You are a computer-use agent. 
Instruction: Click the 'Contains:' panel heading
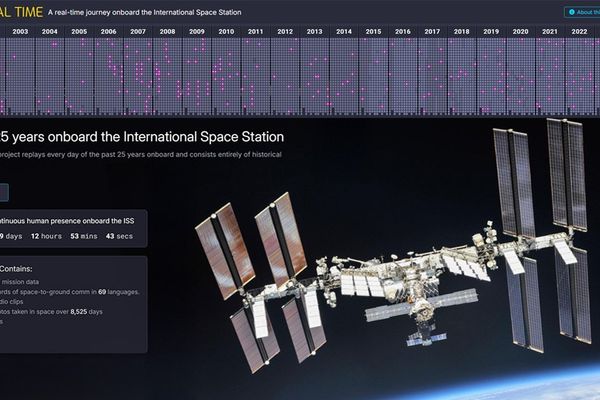pos(16,269)
